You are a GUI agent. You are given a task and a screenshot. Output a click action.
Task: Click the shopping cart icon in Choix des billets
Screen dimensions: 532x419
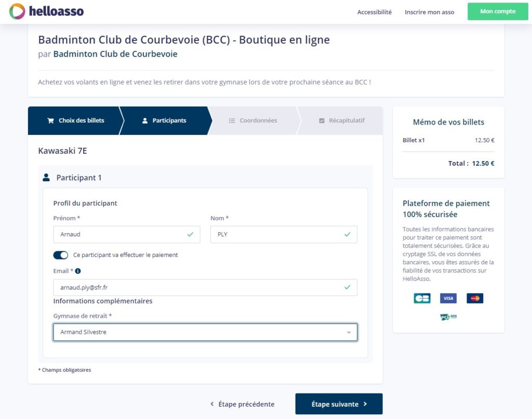point(50,120)
